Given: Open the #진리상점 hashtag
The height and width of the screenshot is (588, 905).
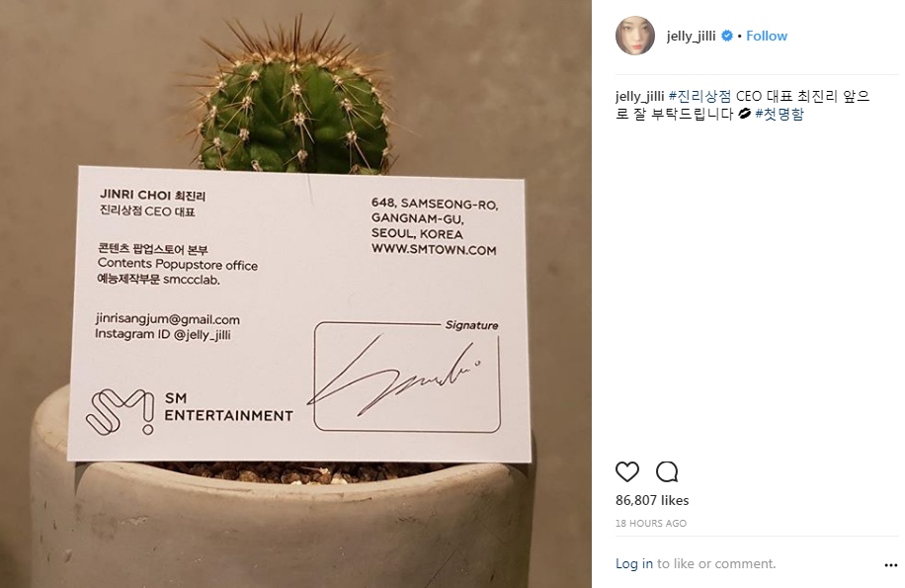Looking at the screenshot, I should 699,96.
